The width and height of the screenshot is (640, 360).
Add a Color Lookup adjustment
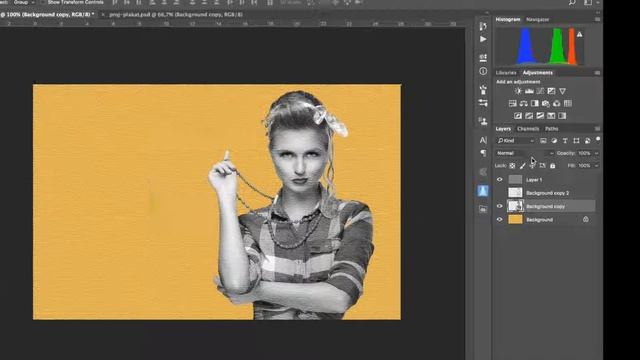[x=568, y=104]
